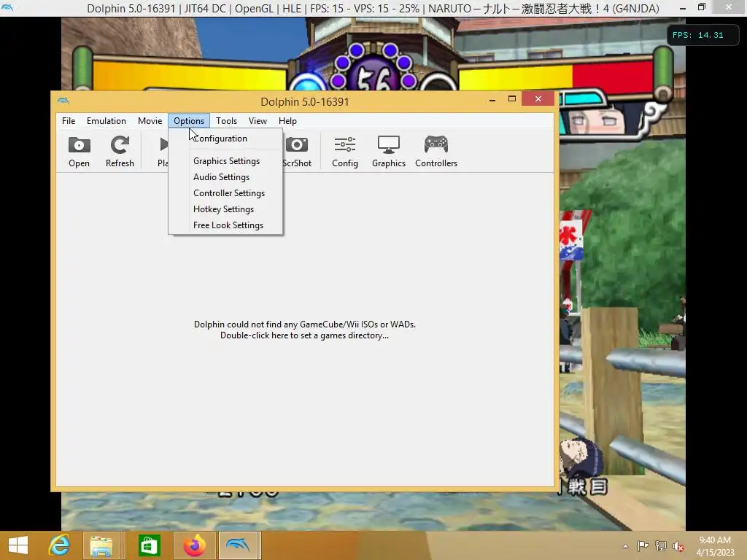
Task: Open the clock and date display
Action: 715,546
